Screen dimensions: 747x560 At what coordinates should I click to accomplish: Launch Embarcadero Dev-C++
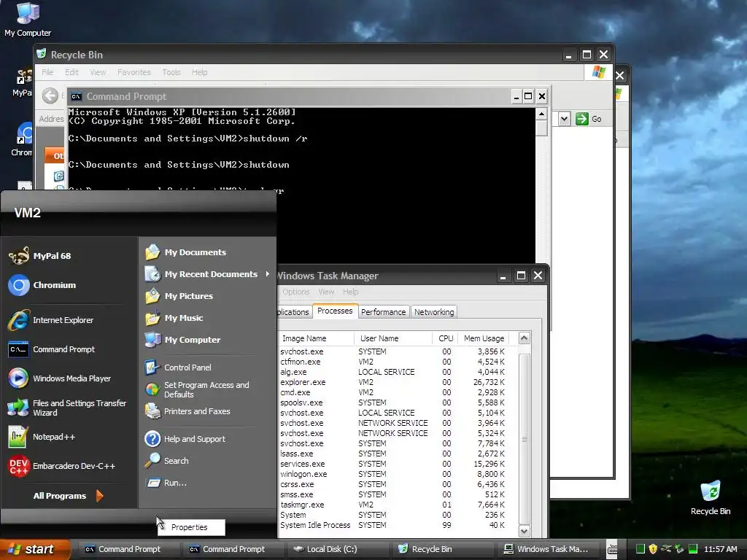pyautogui.click(x=61, y=466)
